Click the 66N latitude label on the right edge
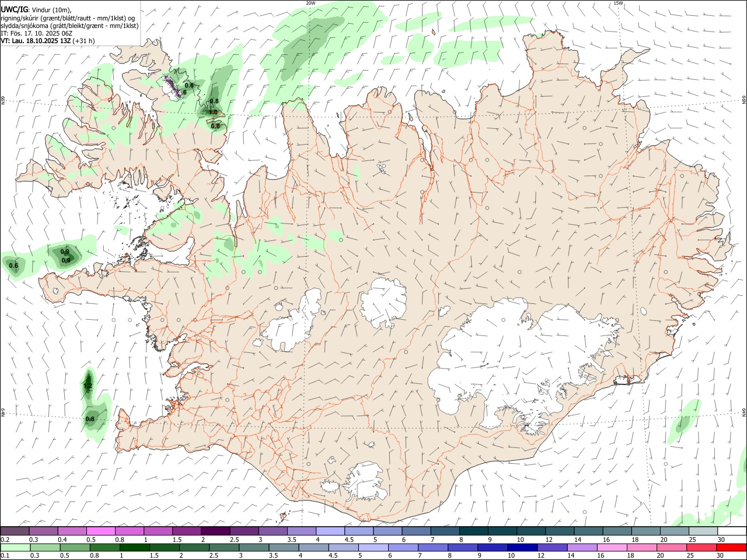The width and height of the screenshot is (747, 560). (744, 100)
